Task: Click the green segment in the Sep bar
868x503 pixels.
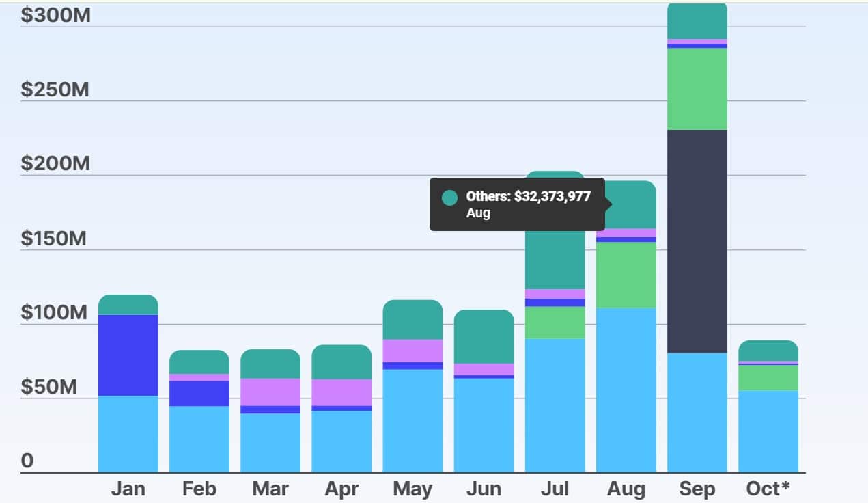Action: point(697,89)
